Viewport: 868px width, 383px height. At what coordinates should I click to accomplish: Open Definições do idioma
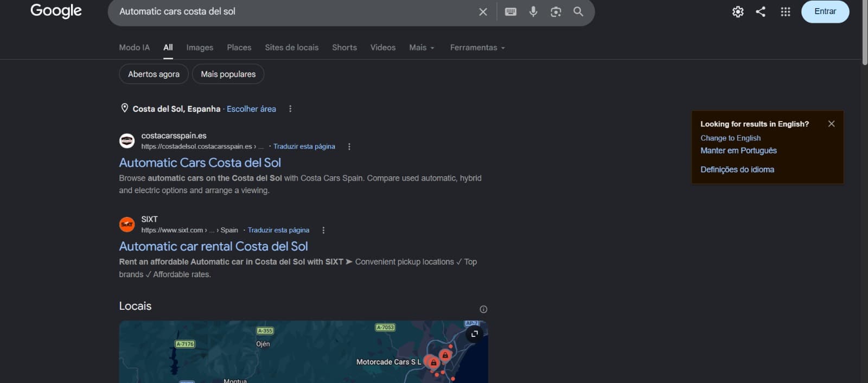[737, 170]
